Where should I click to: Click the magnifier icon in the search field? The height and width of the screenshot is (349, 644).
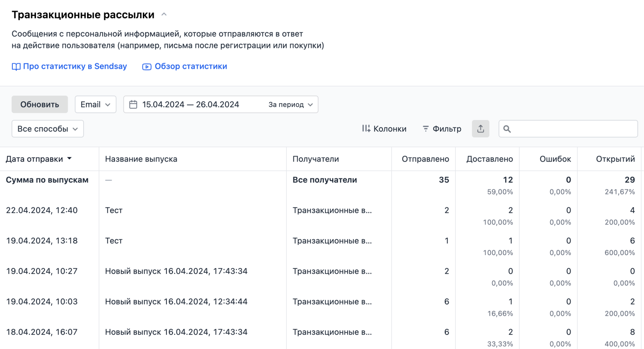[507, 129]
